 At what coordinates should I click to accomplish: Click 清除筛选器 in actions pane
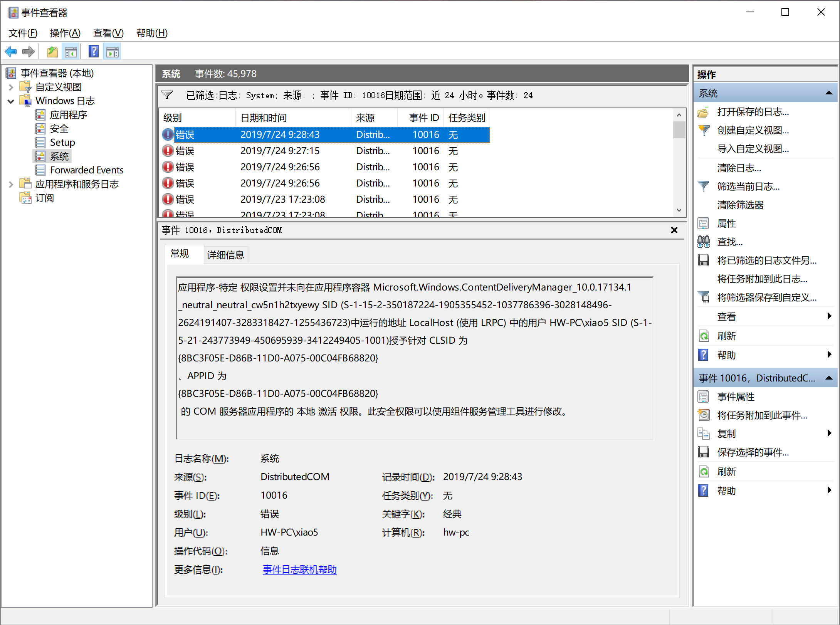point(740,205)
